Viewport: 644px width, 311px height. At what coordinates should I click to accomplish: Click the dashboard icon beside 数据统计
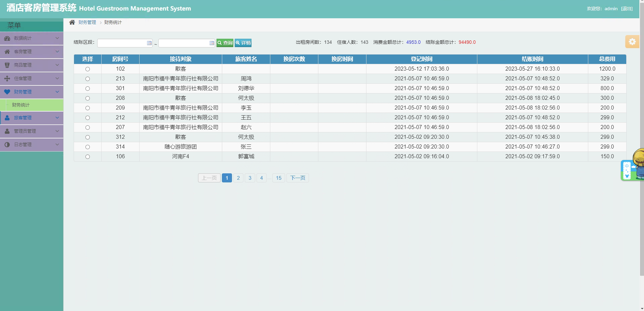[7, 38]
